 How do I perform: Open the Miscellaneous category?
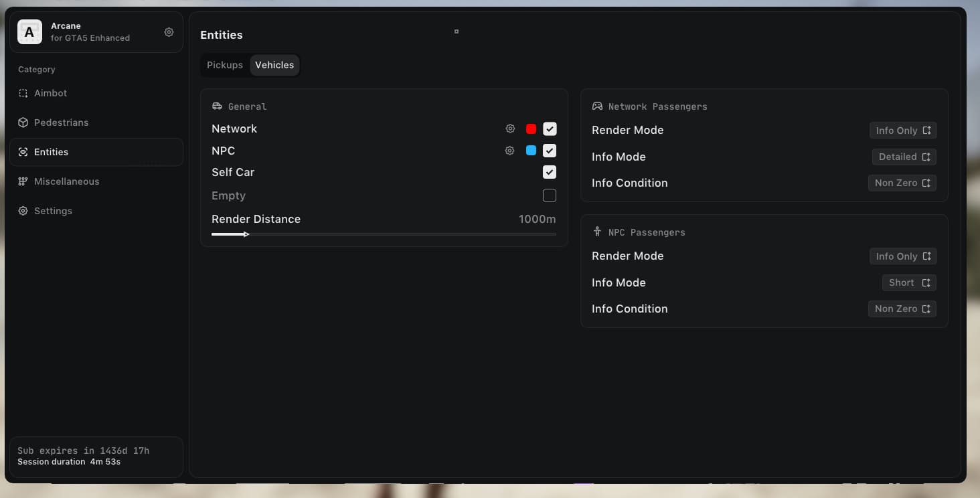tap(96, 181)
